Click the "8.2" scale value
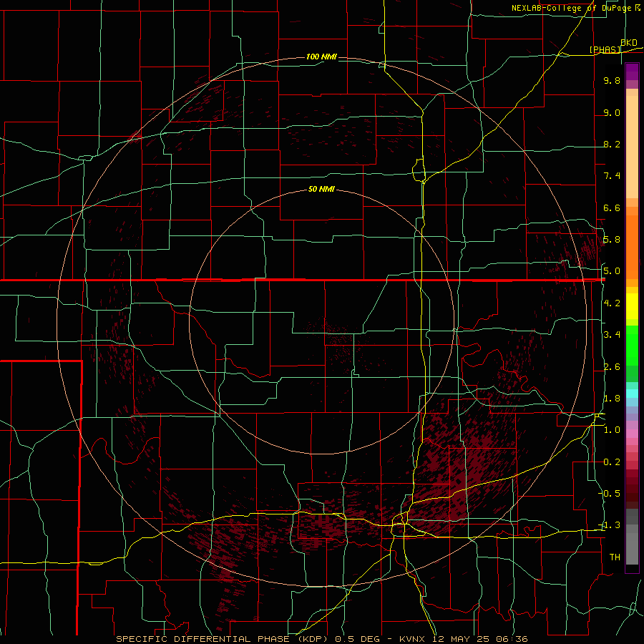The height and width of the screenshot is (644, 644). pyautogui.click(x=612, y=144)
